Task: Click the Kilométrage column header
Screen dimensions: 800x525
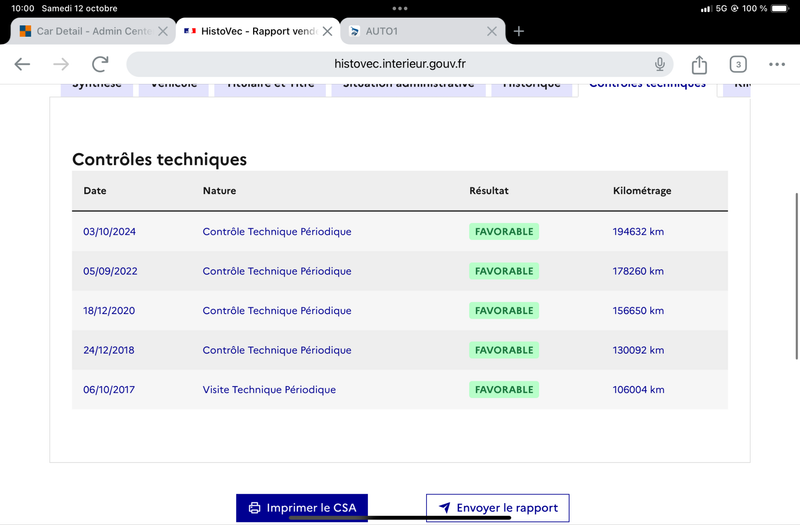Action: [x=642, y=191]
